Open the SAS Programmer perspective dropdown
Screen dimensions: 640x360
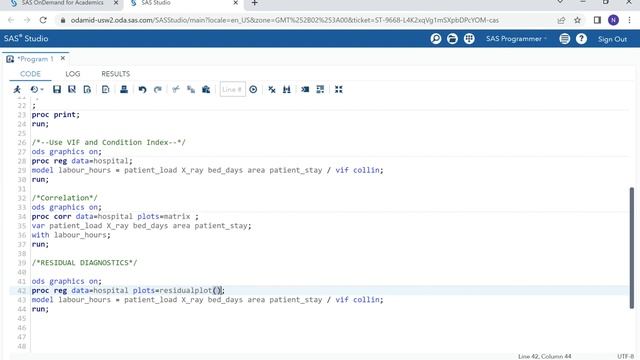(516, 39)
